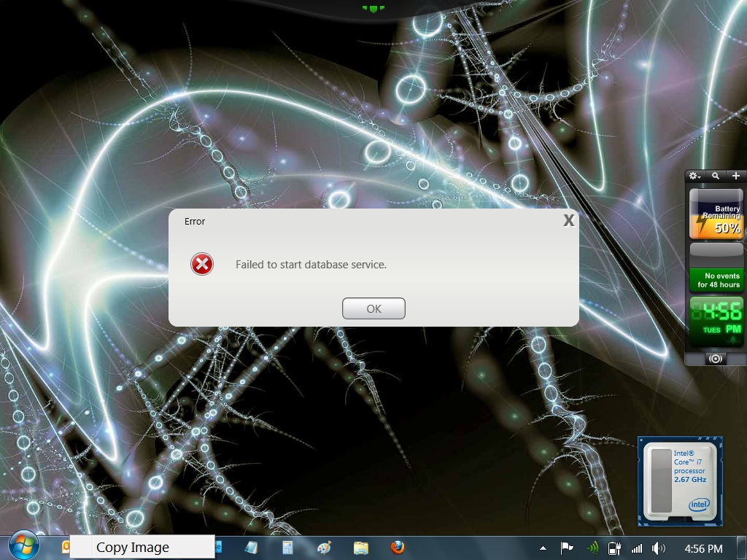Click the green wireless signal tray icon
Image resolution: width=747 pixels, height=560 pixels.
592,548
